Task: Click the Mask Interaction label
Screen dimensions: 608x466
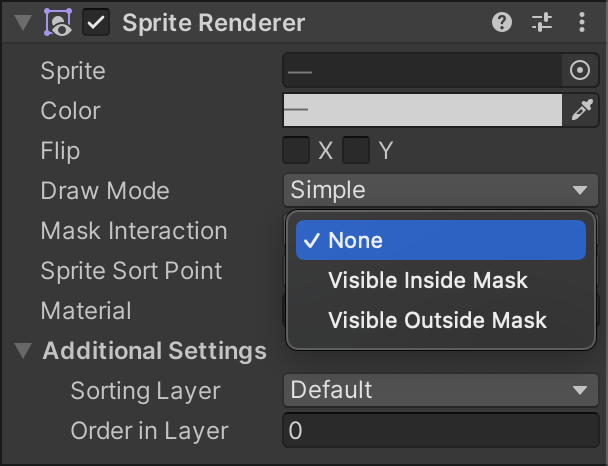Action: click(134, 231)
